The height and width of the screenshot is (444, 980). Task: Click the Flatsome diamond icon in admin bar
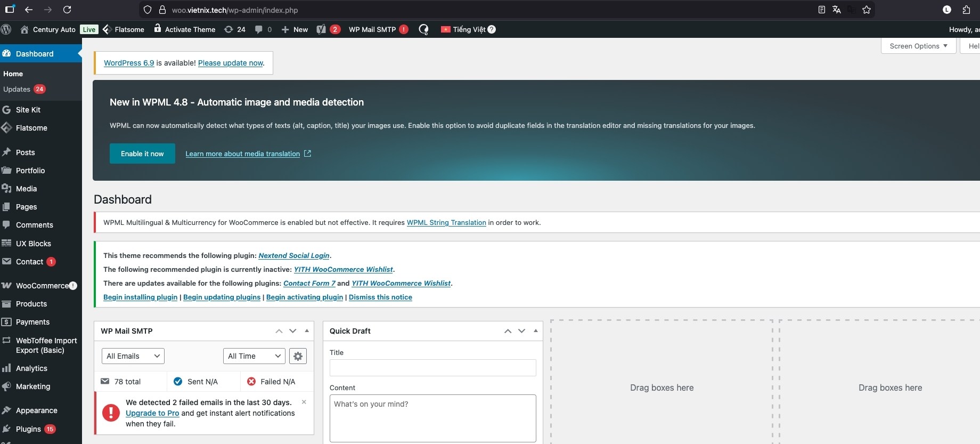tap(107, 29)
